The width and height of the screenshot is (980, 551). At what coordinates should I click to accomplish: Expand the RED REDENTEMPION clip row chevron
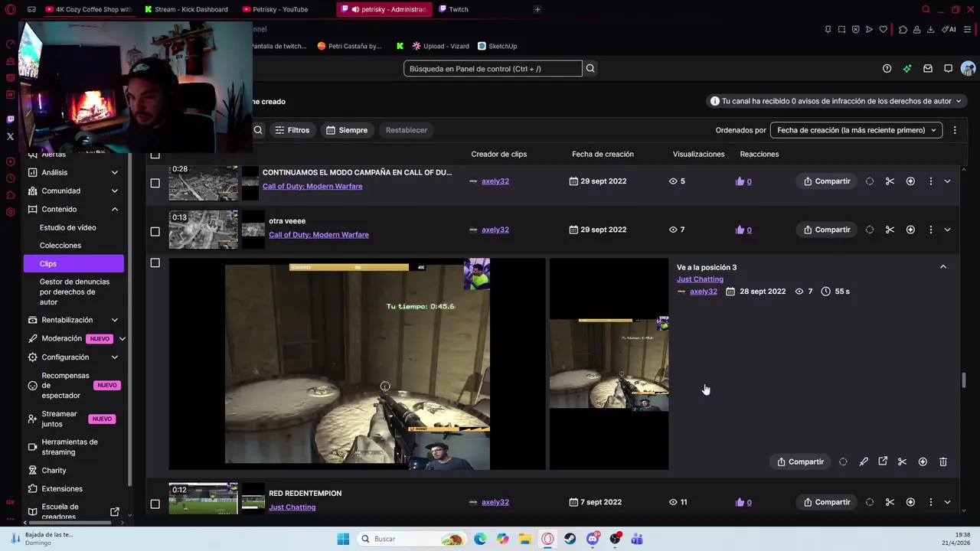(947, 502)
